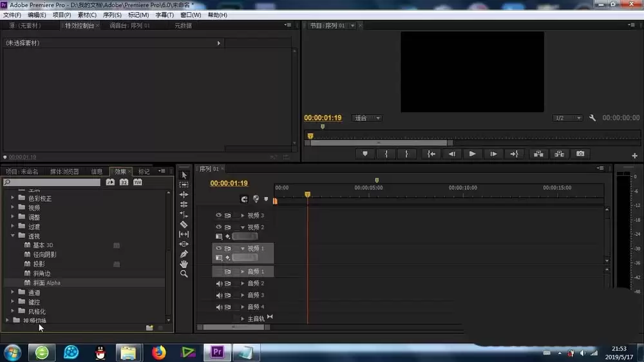The height and width of the screenshot is (362, 644).
Task: Select the Zoom magnifier tool
Action: tap(184, 274)
